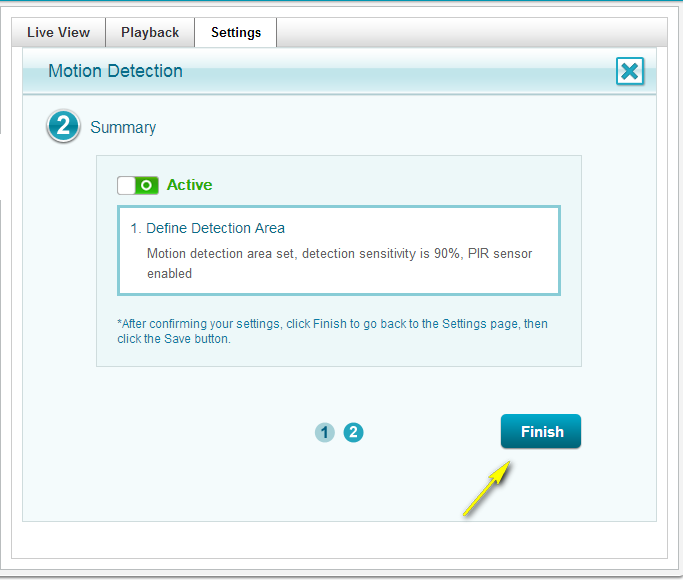
Task: Click the Summary heading text
Action: tap(123, 127)
